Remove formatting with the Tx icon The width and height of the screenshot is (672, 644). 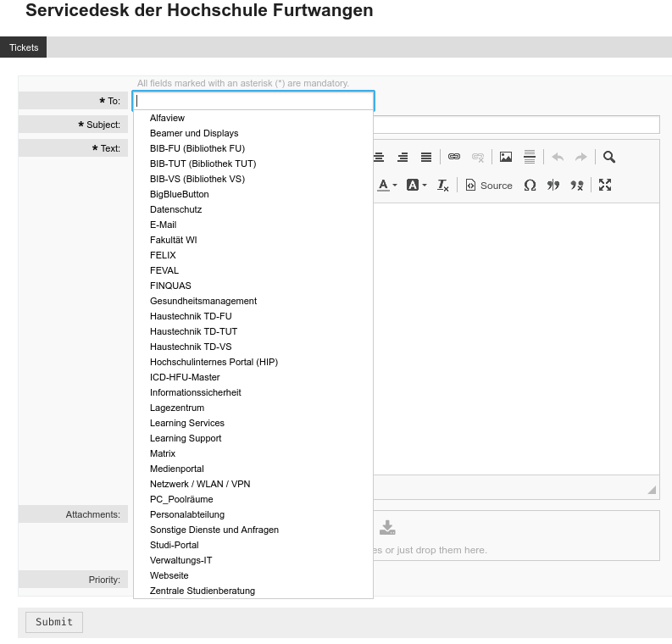click(442, 185)
